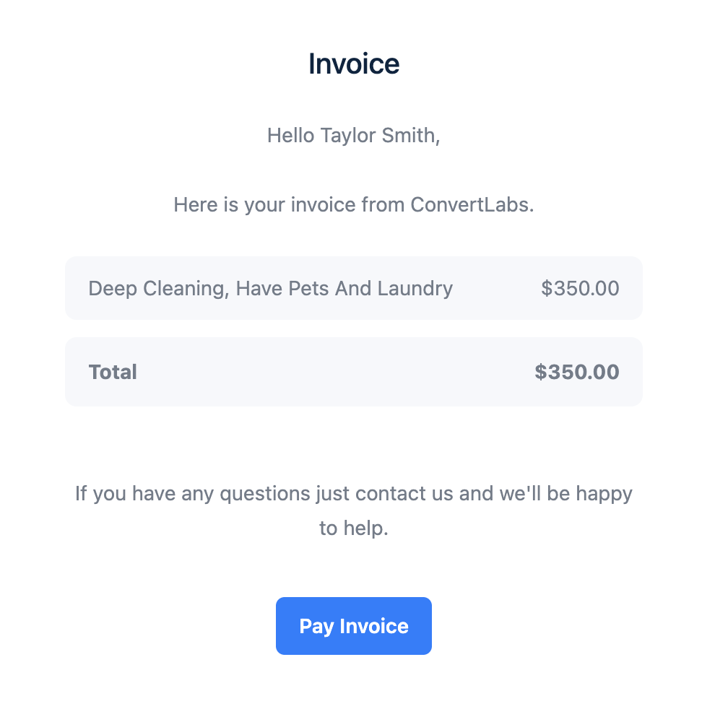728x709 pixels.
Task: Click the "to help." closing line
Action: point(354,529)
